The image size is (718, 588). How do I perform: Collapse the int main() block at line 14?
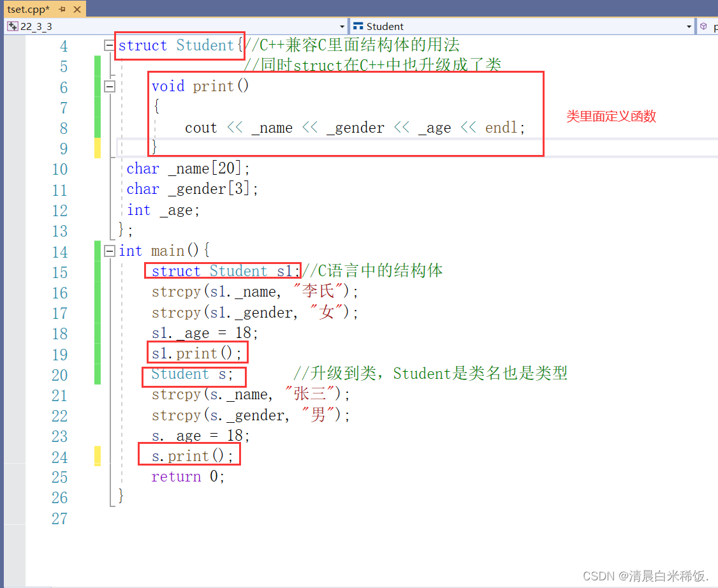tap(110, 251)
